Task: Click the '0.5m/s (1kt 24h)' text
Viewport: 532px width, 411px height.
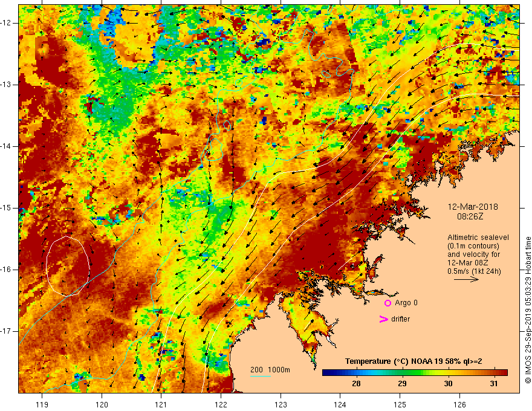Action: (x=474, y=271)
